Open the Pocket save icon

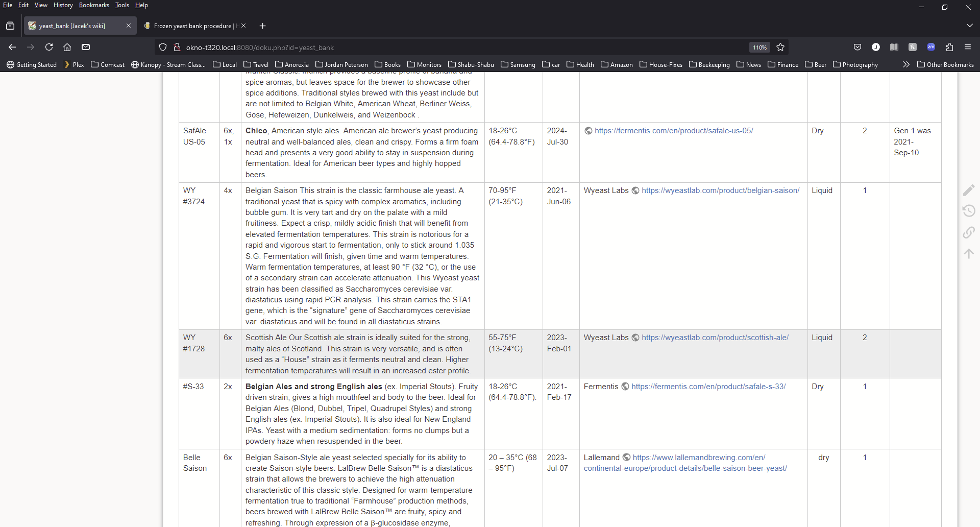[857, 47]
